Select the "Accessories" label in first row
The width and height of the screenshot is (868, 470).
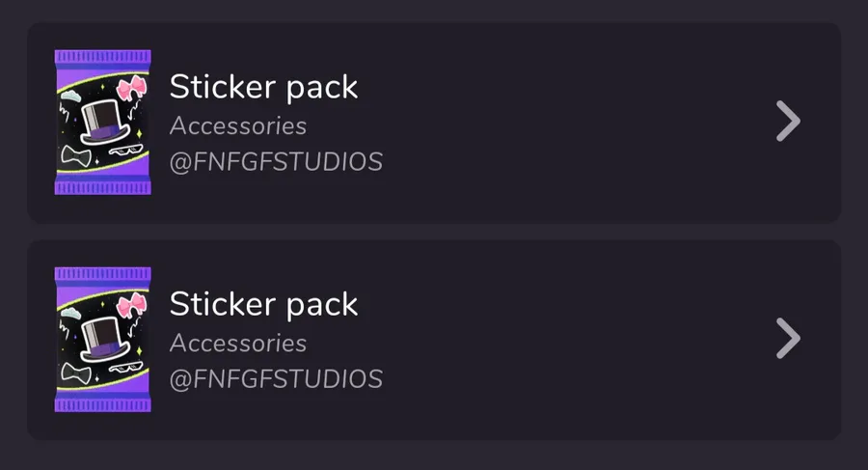pos(237,125)
